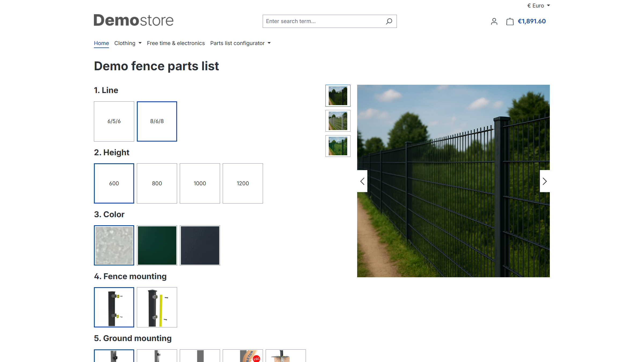Viewport: 644px width, 362px height.
Task: Select fence mounting with yellow strip
Action: tap(157, 307)
